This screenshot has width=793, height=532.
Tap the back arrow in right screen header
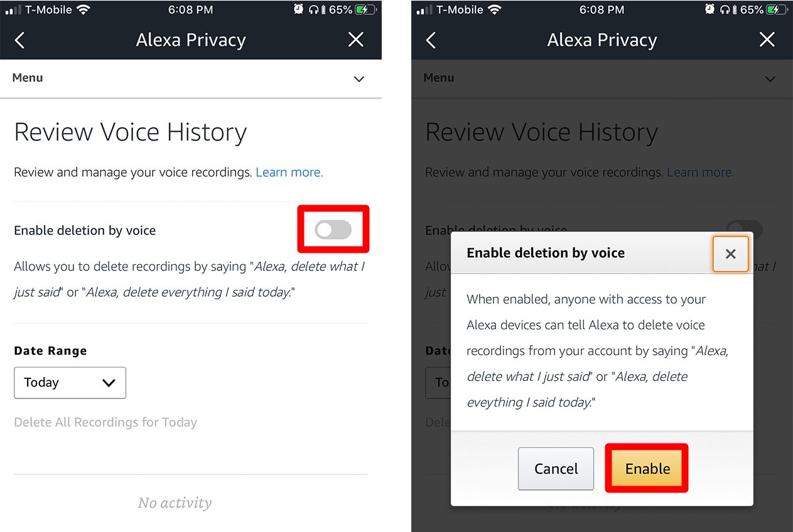click(431, 41)
